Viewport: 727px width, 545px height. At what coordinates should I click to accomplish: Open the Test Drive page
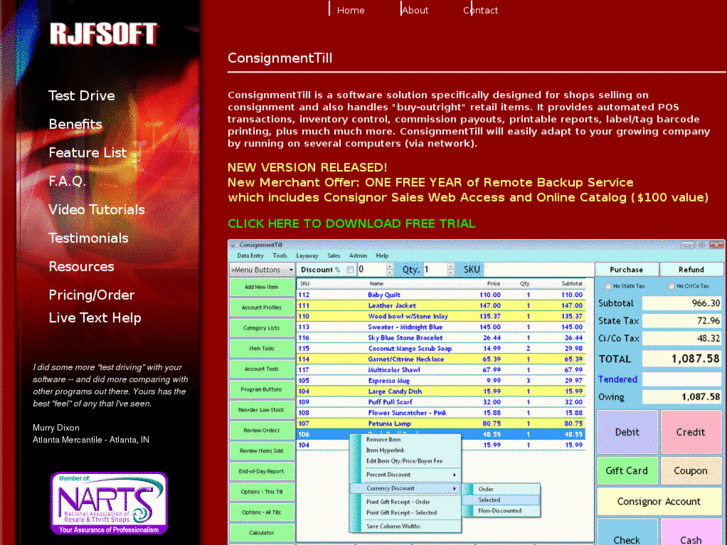point(82,96)
